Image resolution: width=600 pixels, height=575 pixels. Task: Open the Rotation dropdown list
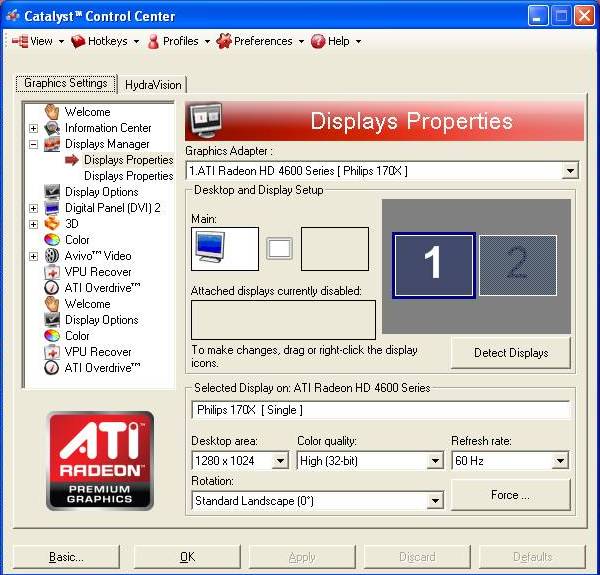click(434, 501)
